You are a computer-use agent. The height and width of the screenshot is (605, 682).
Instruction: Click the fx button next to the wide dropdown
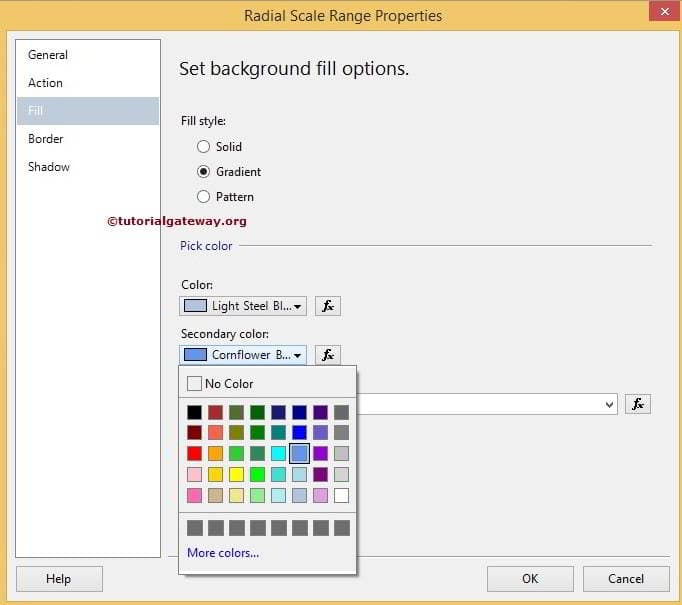click(638, 404)
